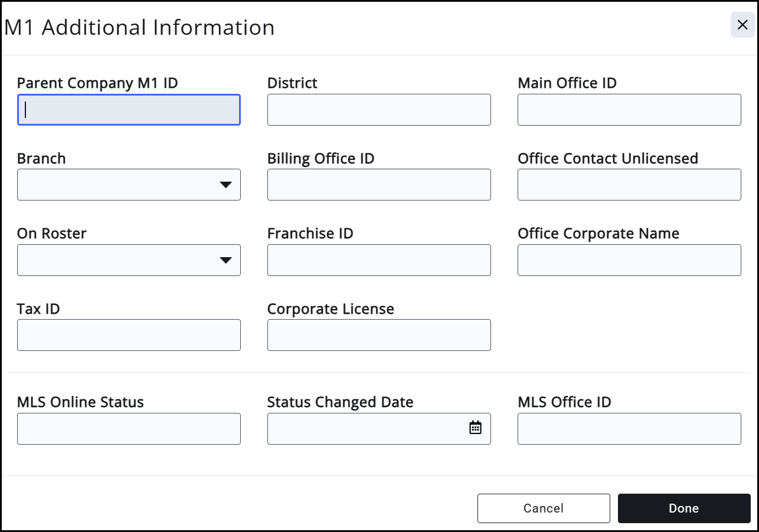The image size is (759, 532).
Task: Click inside the Tax ID field
Action: tap(129, 335)
